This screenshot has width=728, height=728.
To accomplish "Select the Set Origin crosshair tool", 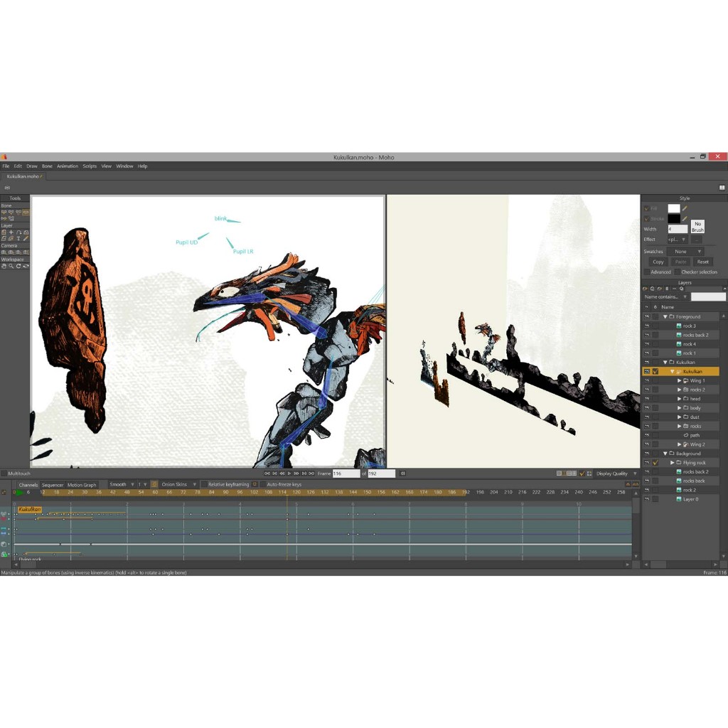I will [11, 232].
